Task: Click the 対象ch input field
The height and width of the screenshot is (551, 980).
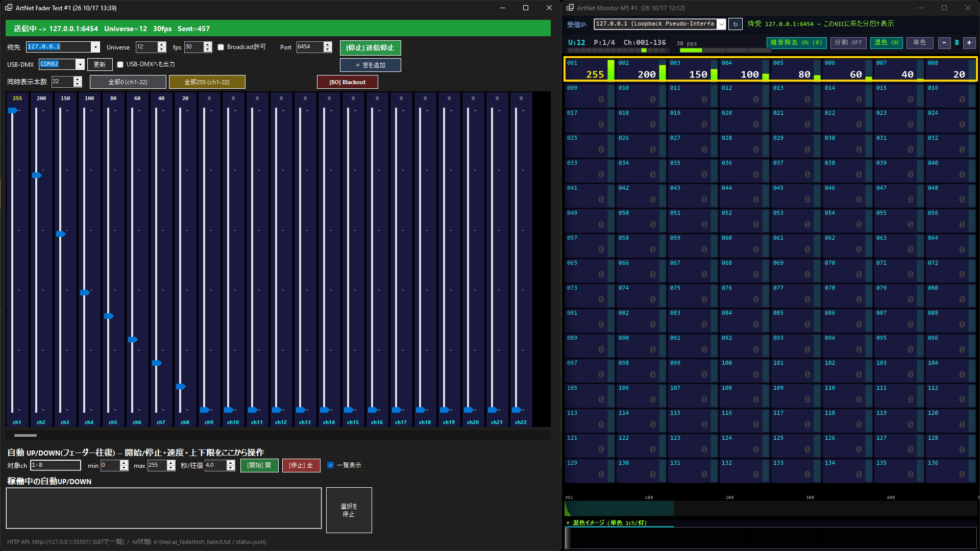Action: point(56,465)
